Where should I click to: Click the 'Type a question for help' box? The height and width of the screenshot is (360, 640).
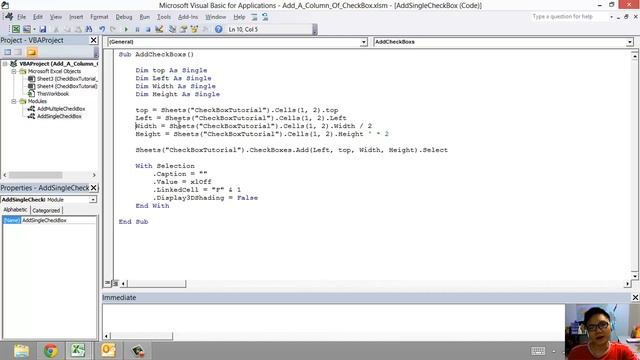569,16
